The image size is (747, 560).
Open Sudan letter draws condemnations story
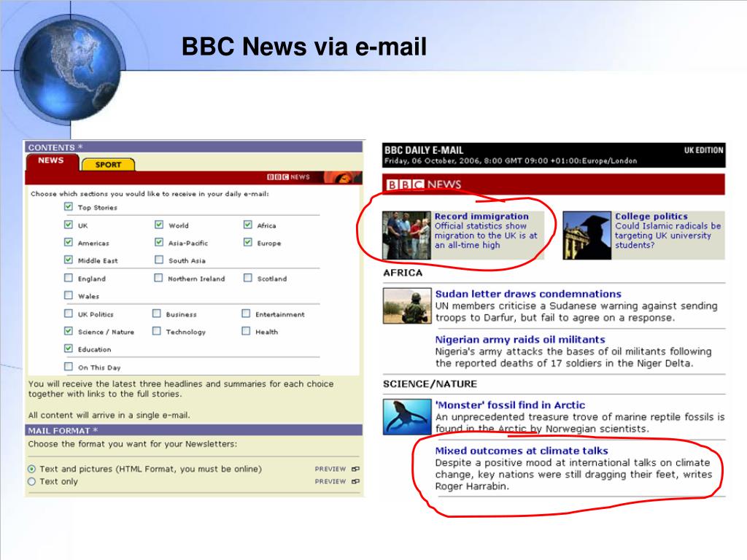tap(528, 294)
